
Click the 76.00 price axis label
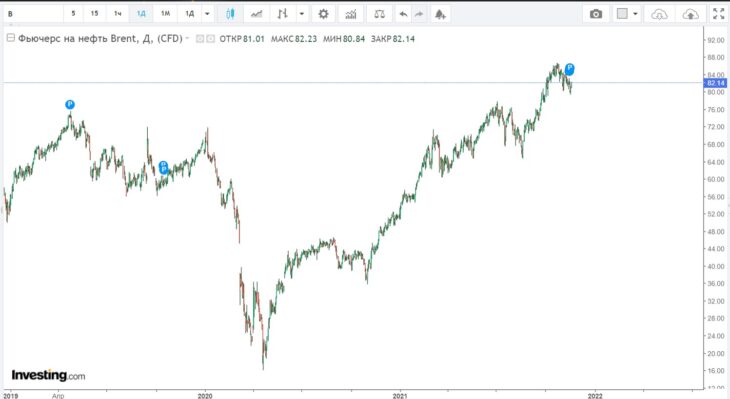716,110
